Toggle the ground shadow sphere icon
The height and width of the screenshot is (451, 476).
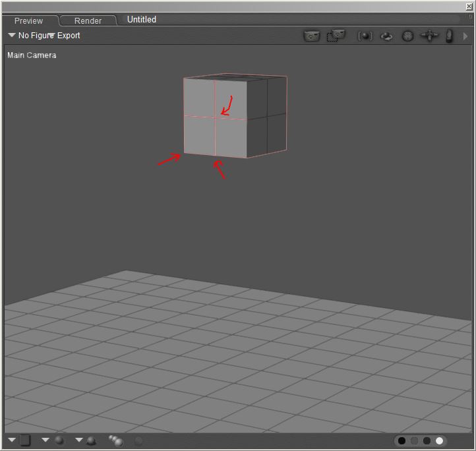tap(91, 440)
